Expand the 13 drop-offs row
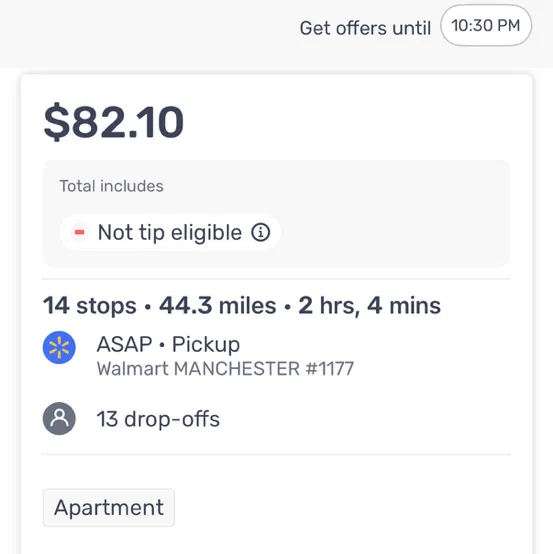 276,419
